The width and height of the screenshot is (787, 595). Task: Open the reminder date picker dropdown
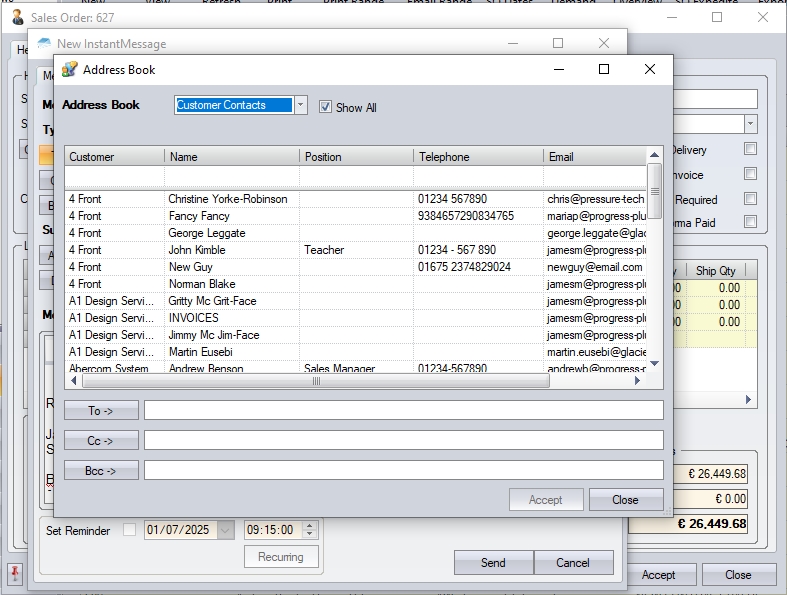click(226, 530)
